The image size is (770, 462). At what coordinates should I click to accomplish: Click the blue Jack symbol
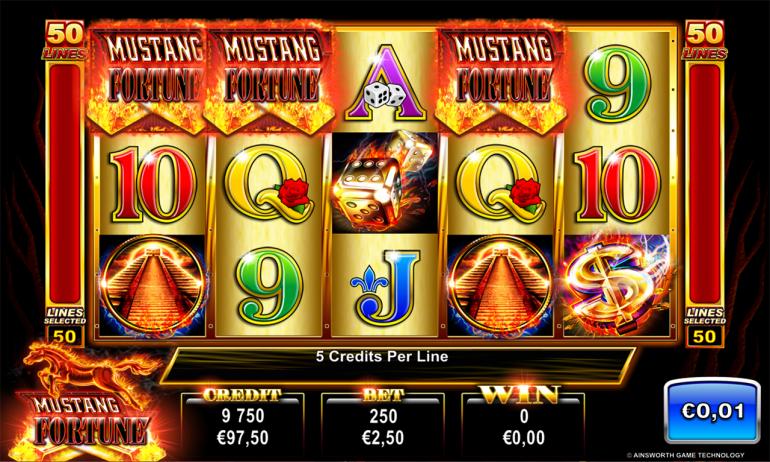(x=385, y=287)
